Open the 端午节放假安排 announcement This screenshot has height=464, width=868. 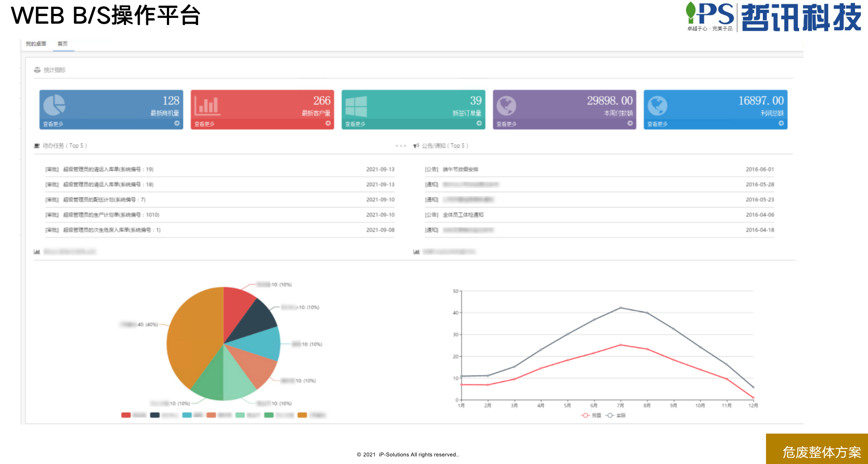(460, 169)
